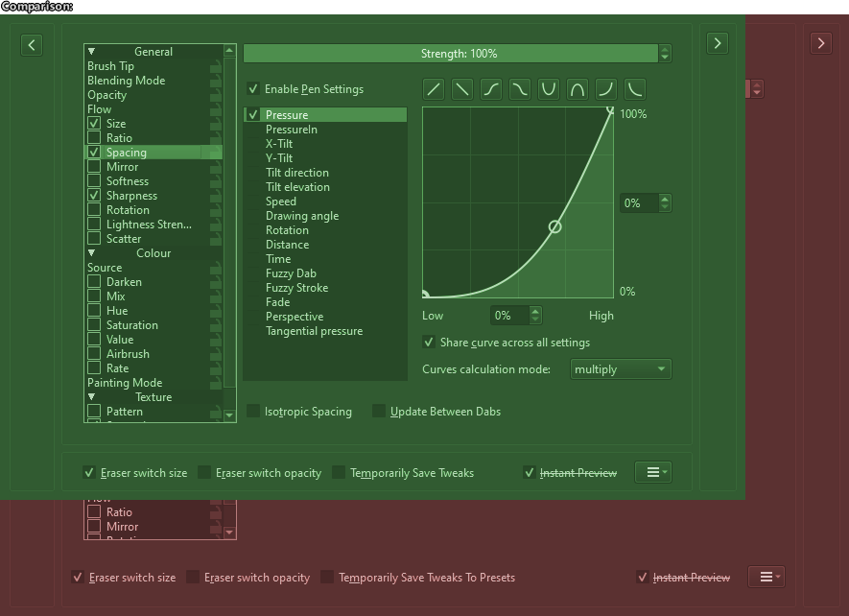The image size is (849, 616).
Task: Toggle Instant Preview in red panel
Action: pyautogui.click(x=642, y=577)
